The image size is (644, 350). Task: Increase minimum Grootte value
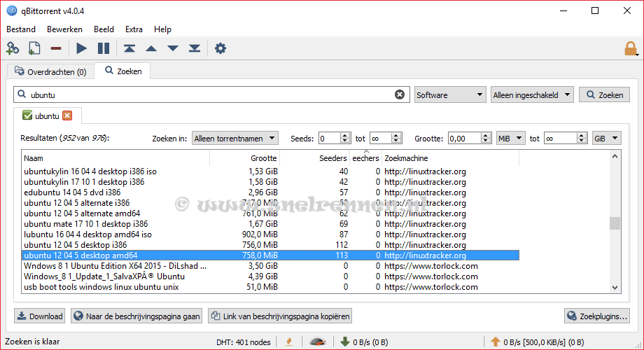click(x=486, y=136)
